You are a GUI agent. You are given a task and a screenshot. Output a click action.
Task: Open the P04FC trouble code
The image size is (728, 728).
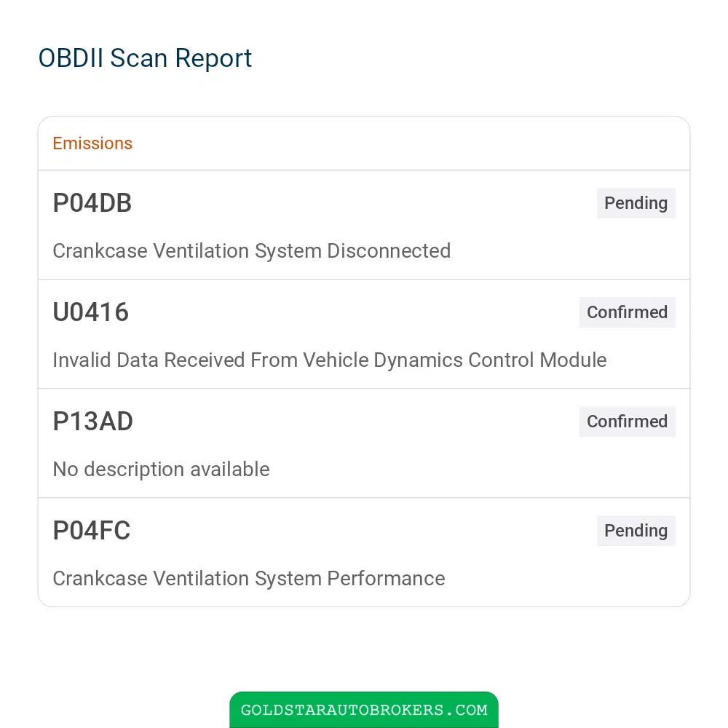click(x=92, y=530)
